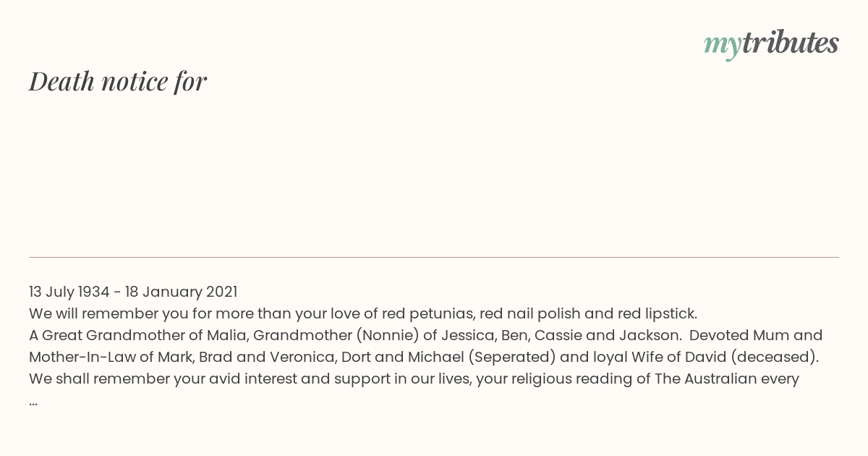Click the dark "tributes" part of logo
The image size is (868, 456).
(x=791, y=43)
